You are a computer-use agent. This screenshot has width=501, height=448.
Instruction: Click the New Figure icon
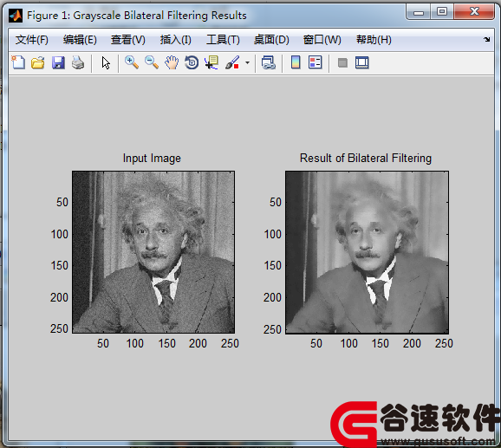click(x=18, y=62)
